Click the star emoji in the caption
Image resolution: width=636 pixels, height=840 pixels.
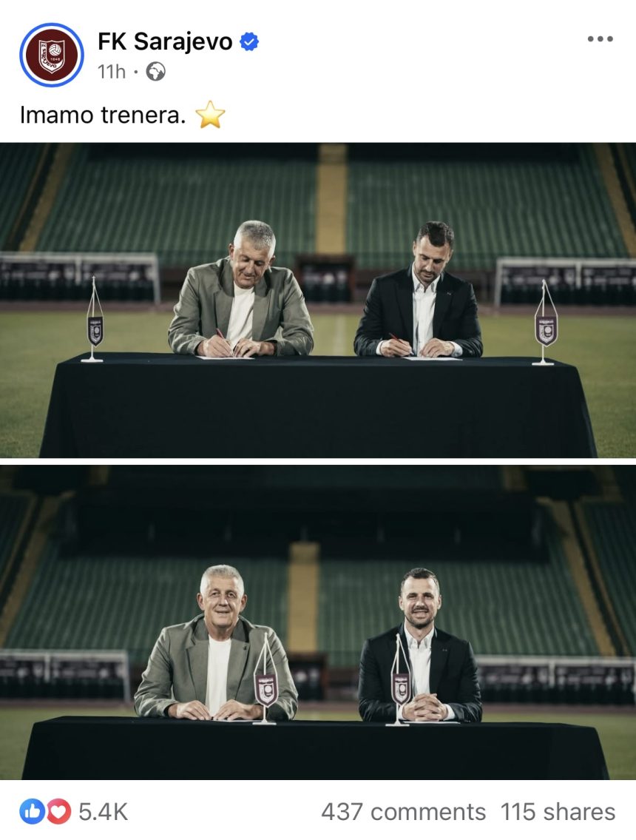point(210,115)
